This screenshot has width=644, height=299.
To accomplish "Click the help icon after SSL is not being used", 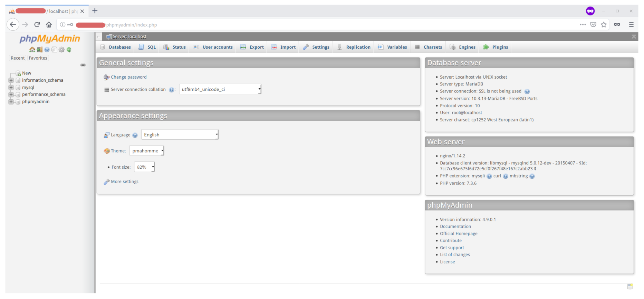I will point(527,91).
